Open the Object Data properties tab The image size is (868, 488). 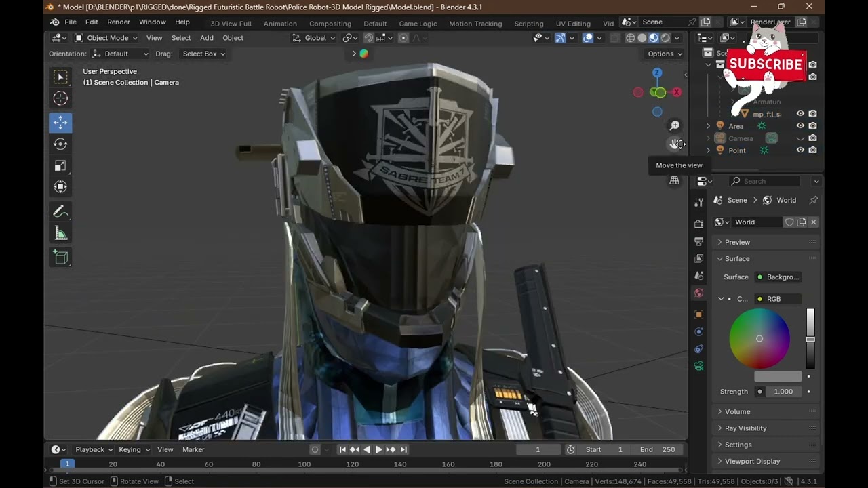(x=699, y=366)
